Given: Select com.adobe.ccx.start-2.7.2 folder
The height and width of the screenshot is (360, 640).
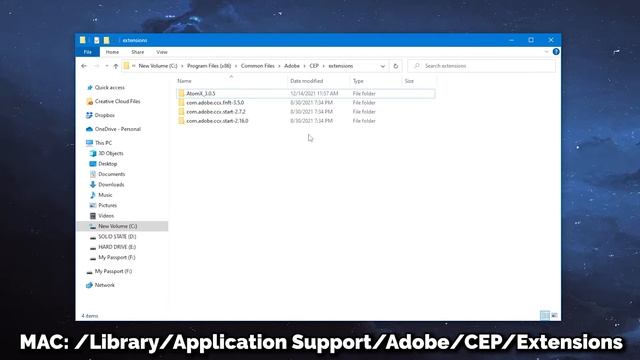Looking at the screenshot, I should tap(216, 111).
